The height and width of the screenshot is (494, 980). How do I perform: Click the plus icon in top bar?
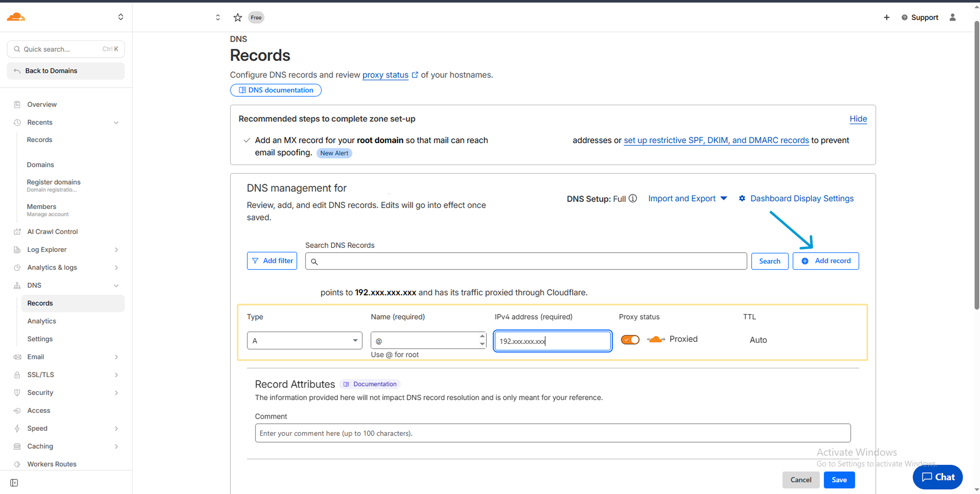(886, 17)
